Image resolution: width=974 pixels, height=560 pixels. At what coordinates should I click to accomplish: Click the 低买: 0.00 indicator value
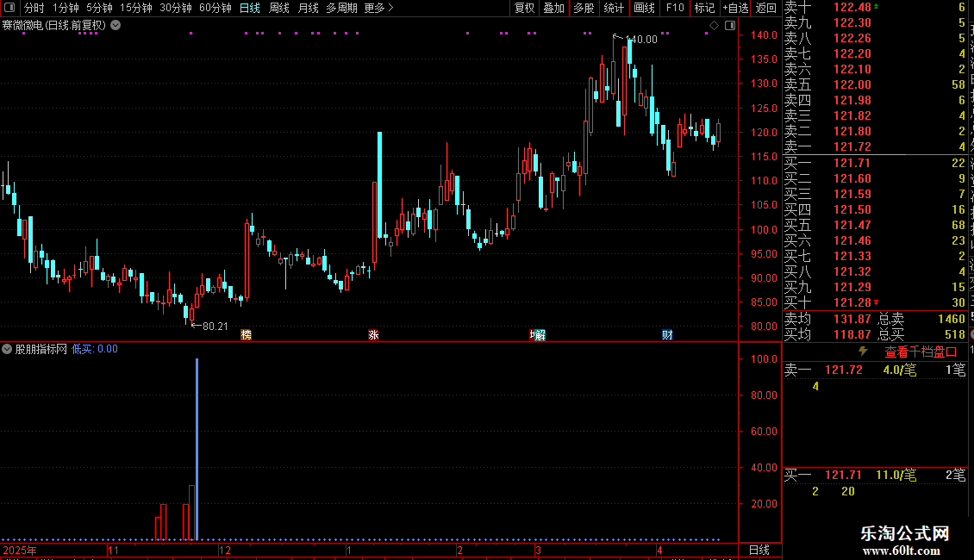[95, 349]
